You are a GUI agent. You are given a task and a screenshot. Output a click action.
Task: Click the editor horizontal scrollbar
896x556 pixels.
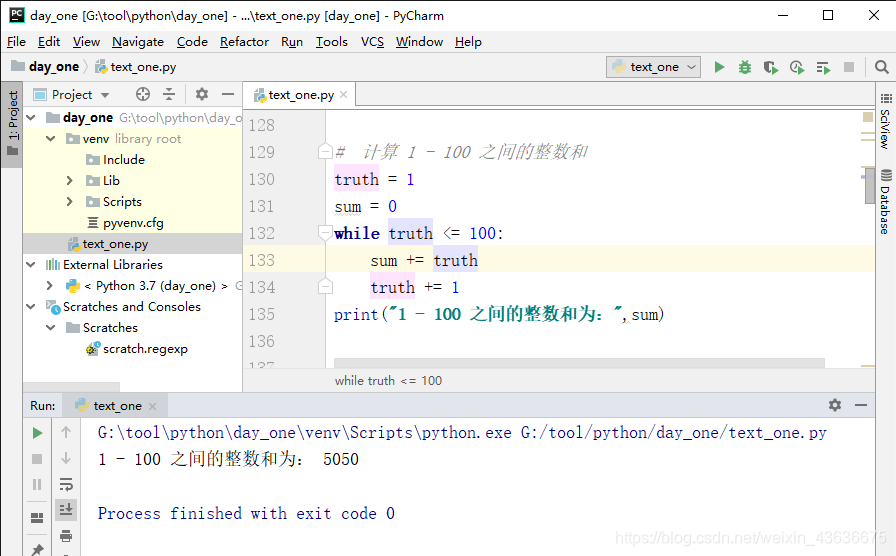point(579,363)
